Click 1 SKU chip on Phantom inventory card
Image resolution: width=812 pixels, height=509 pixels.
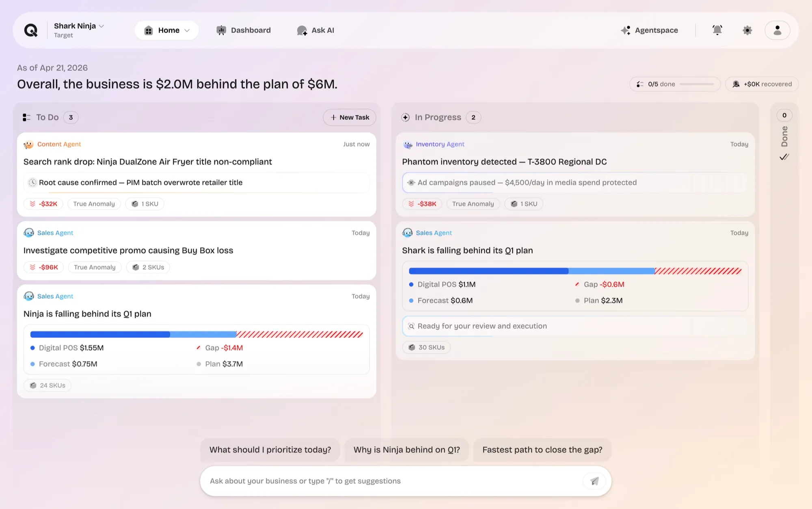pyautogui.click(x=524, y=204)
